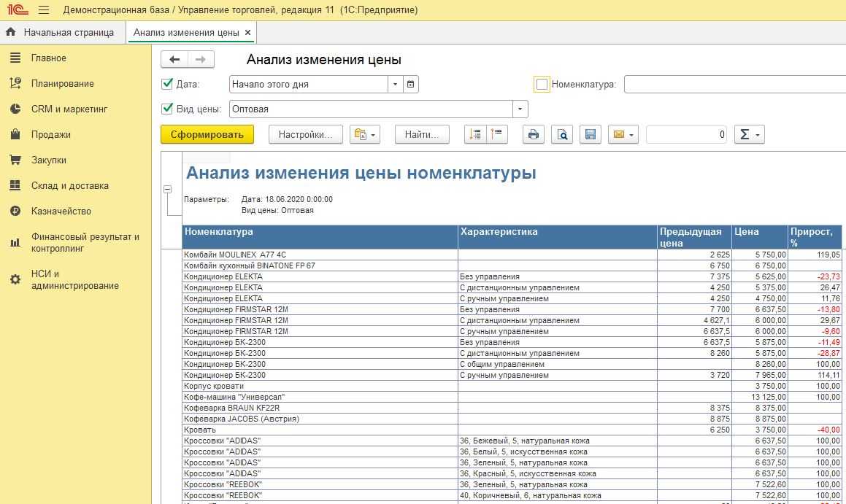The image size is (846, 504).
Task: Open the calendar picker for Дата
Action: (x=410, y=84)
